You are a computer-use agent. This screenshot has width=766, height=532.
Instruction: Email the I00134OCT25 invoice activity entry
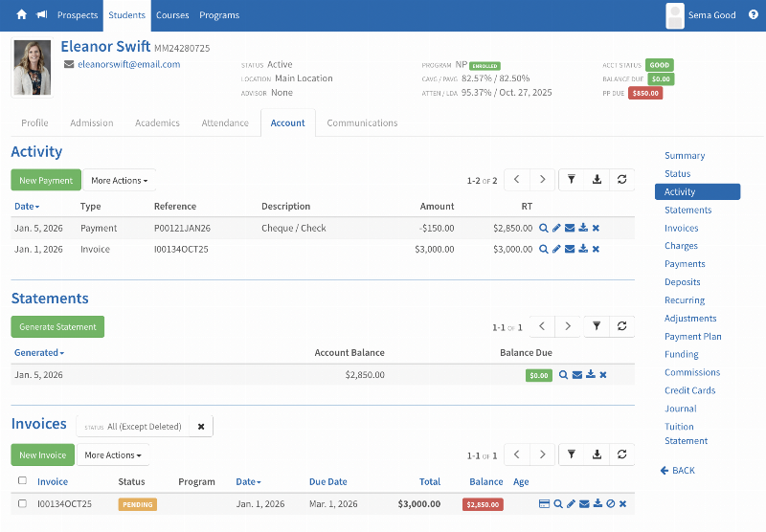(x=570, y=249)
